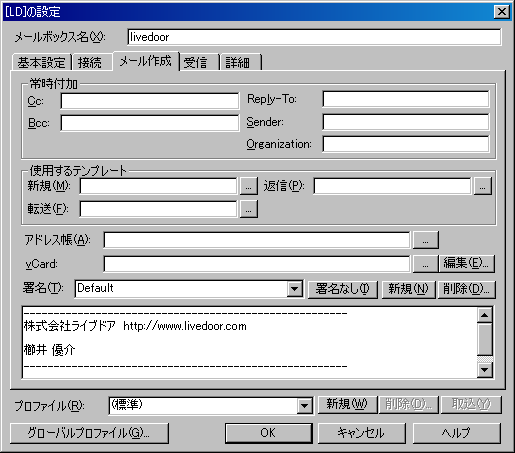Image resolution: width=515 pixels, height=453 pixels.
Task: Focus the 転送(F) template field
Action: pyautogui.click(x=158, y=209)
